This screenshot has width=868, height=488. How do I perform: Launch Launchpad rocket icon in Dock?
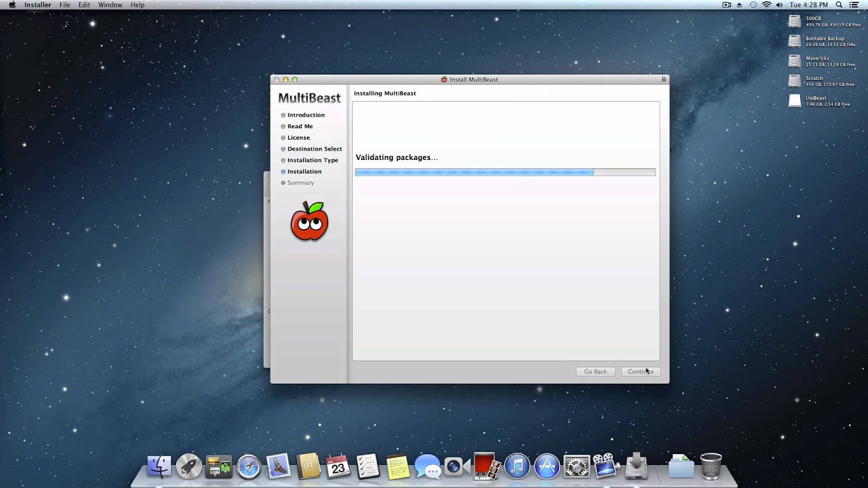click(189, 466)
